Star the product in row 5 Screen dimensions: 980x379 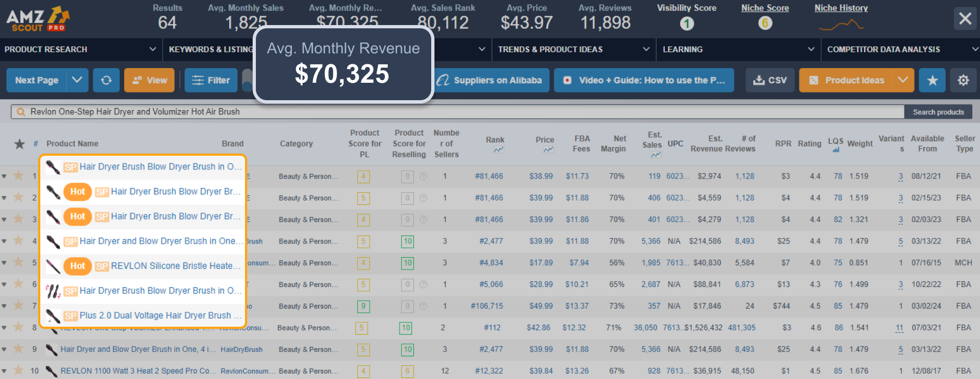(x=19, y=262)
